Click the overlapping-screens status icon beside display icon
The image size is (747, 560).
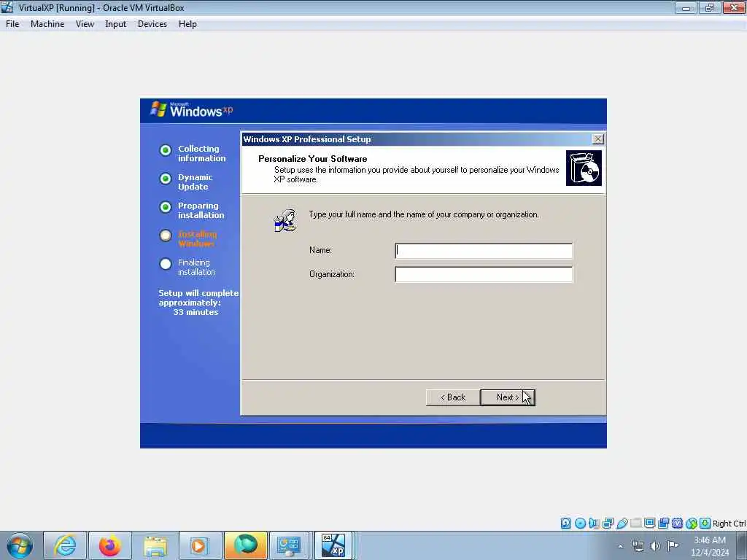point(664,524)
